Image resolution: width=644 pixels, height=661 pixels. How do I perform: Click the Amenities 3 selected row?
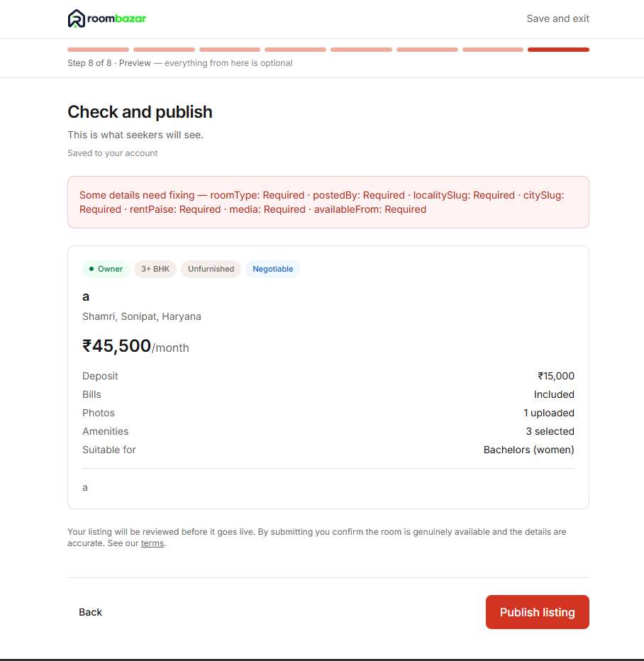[328, 432]
